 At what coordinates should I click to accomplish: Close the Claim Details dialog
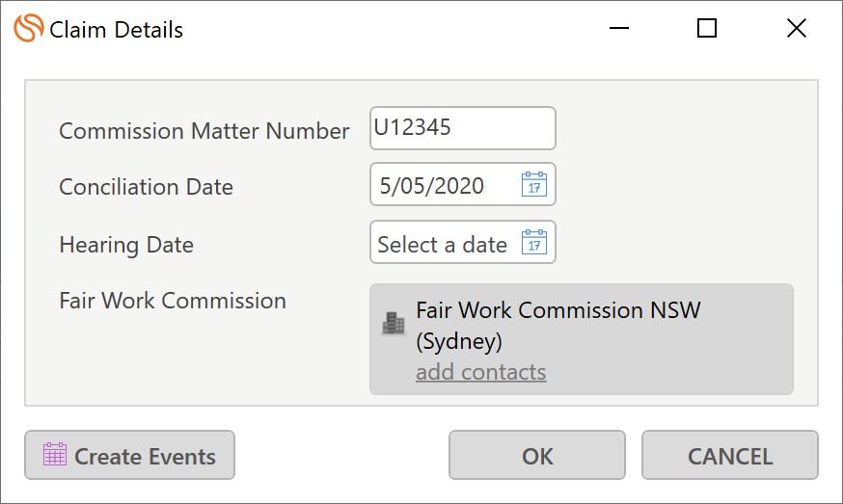(x=797, y=28)
